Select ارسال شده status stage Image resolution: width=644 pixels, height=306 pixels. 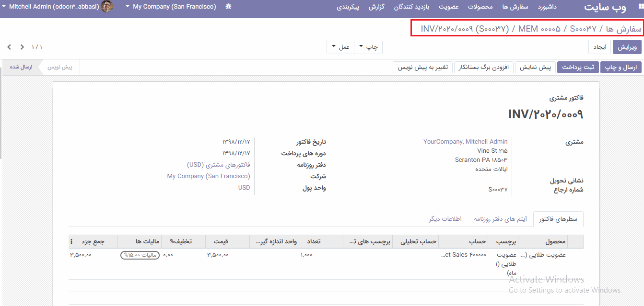(21, 67)
